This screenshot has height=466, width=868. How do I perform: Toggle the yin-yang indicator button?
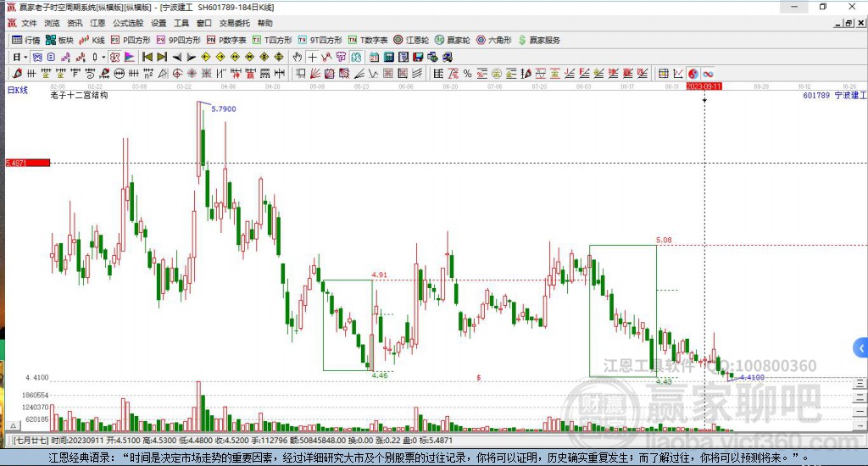[x=693, y=73]
